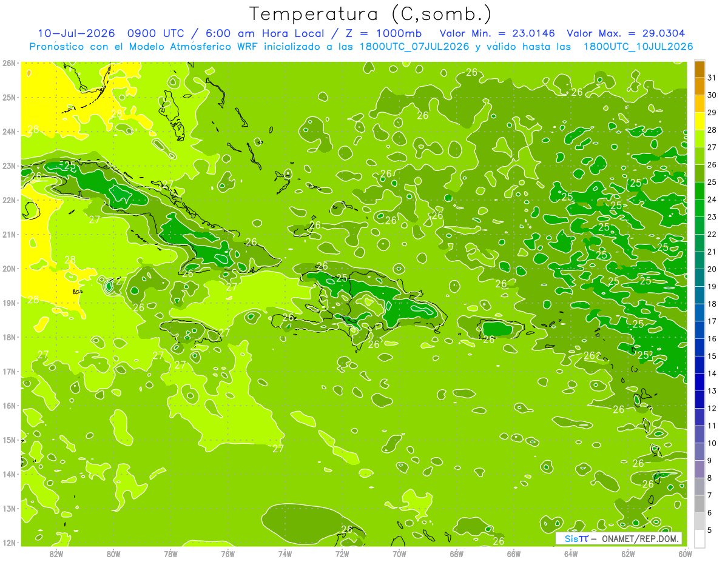
Task: Click the purple 9–10 band in color scale
Action: pos(699,452)
